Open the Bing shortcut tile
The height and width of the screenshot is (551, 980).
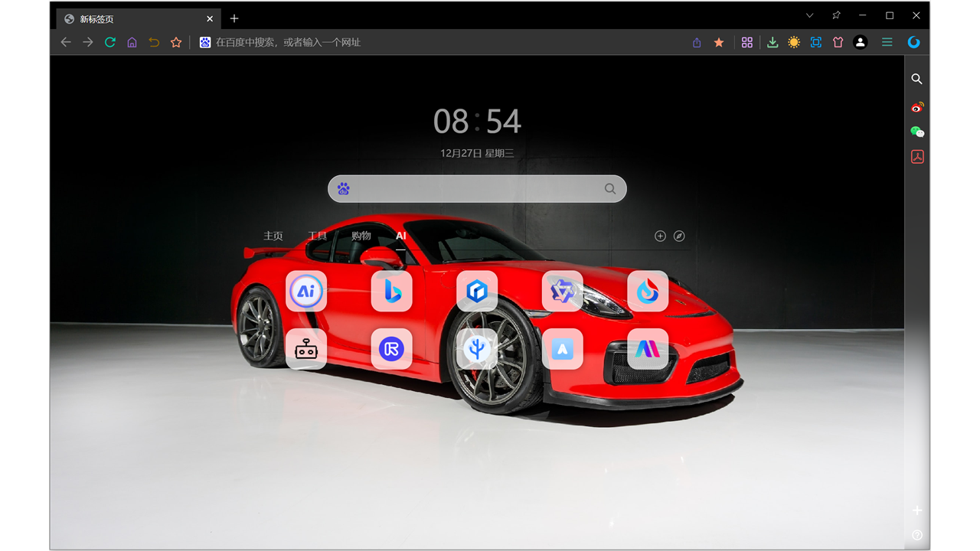click(x=391, y=291)
